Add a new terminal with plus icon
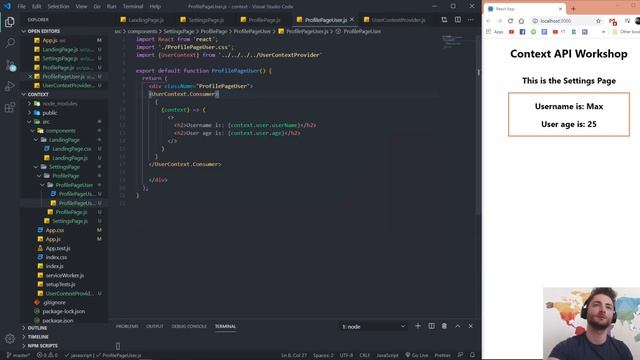This screenshot has width=640, height=360. [418, 326]
